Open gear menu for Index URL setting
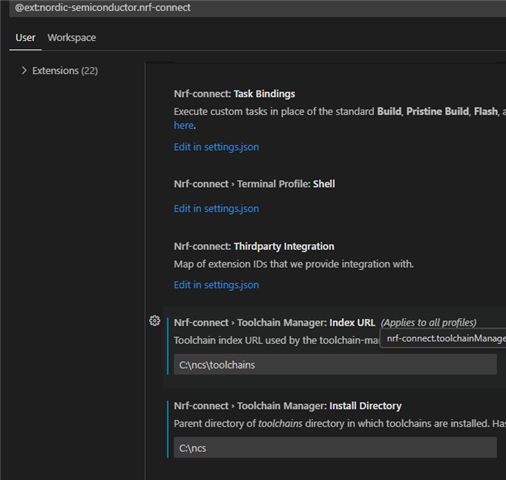 point(154,321)
